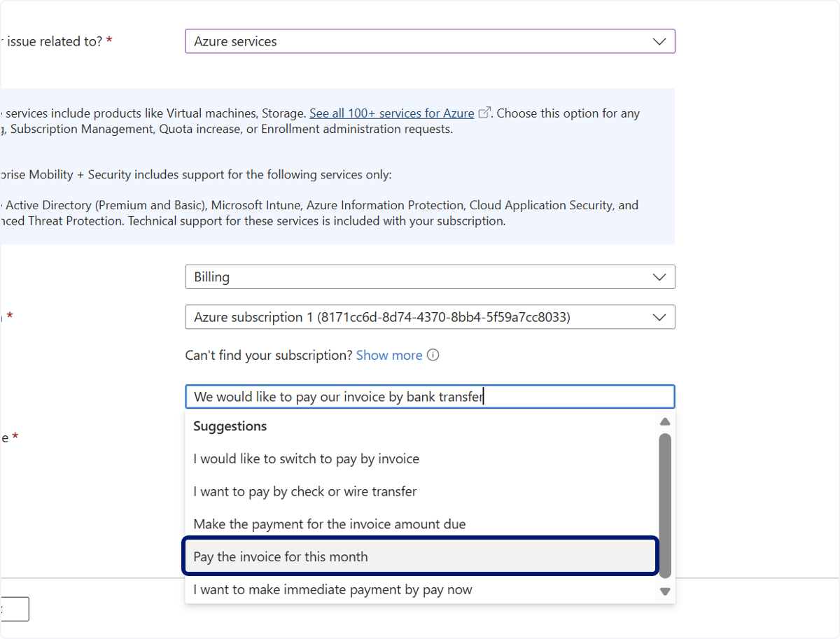Choose suggestion I would like to switch to pay by invoice
The height and width of the screenshot is (639, 840).
[x=421, y=459]
